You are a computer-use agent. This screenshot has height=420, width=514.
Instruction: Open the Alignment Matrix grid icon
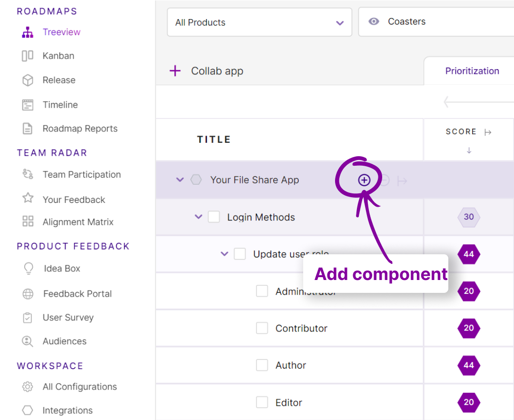coord(27,221)
